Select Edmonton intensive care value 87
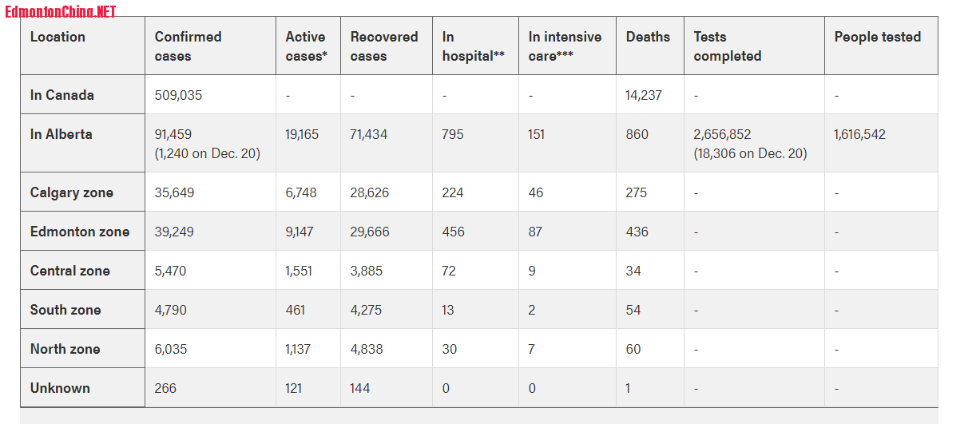The height and width of the screenshot is (424, 980). click(x=535, y=232)
